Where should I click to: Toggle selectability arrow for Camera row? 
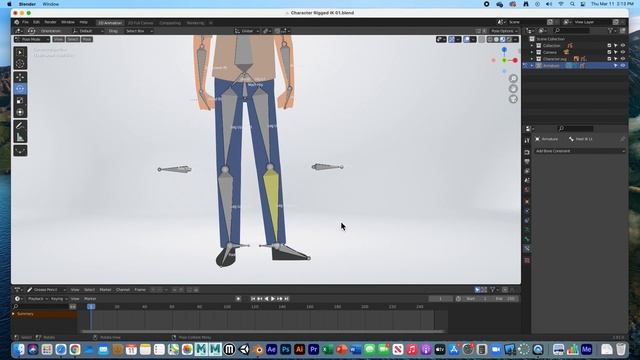click(616, 52)
